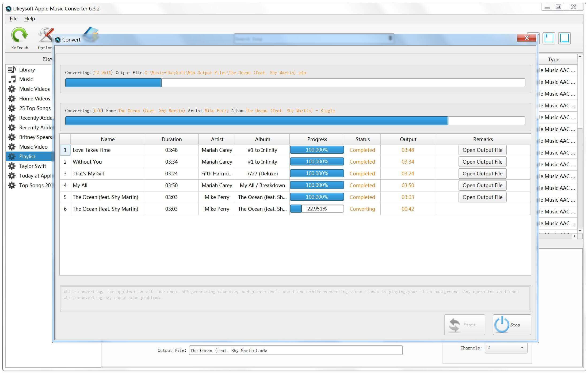Click the Help menu item
Viewport: 588px width, 373px height.
click(29, 18)
